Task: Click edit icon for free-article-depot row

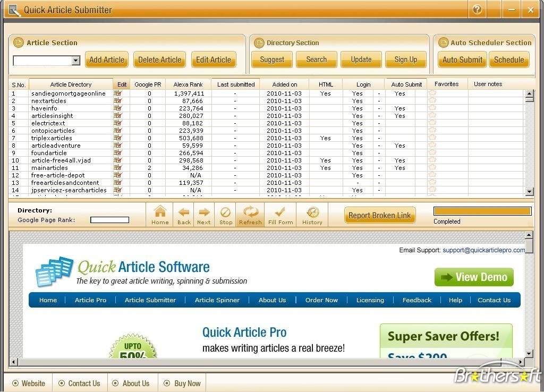Action: pos(118,175)
